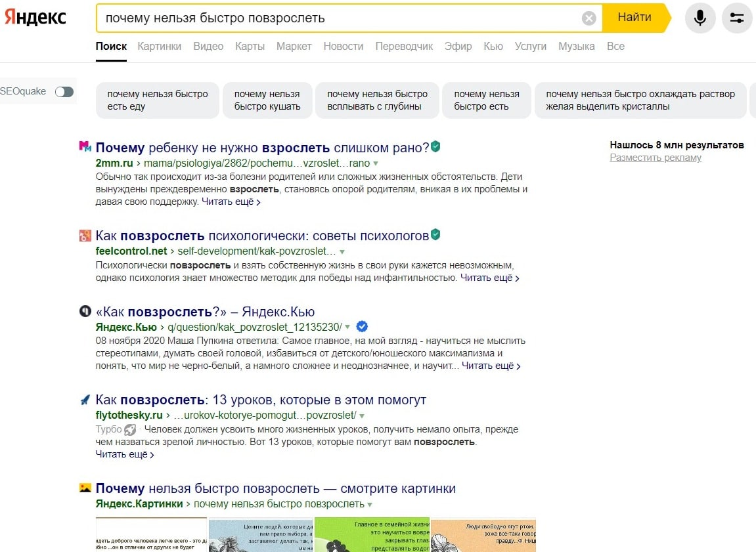
Task: Click the Турбо rocket icon
Action: click(129, 430)
